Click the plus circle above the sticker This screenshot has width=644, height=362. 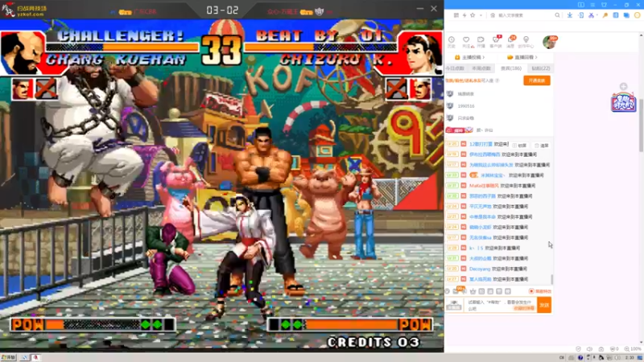point(623,86)
